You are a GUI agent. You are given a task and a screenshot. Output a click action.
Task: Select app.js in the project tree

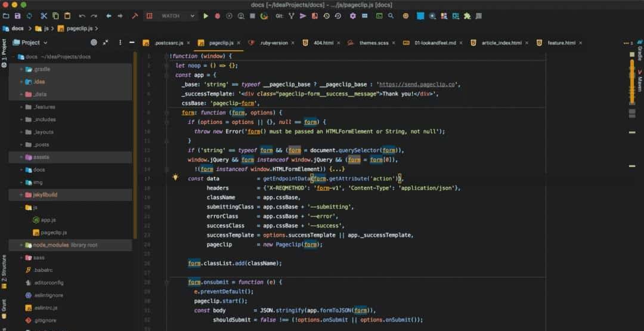point(48,220)
